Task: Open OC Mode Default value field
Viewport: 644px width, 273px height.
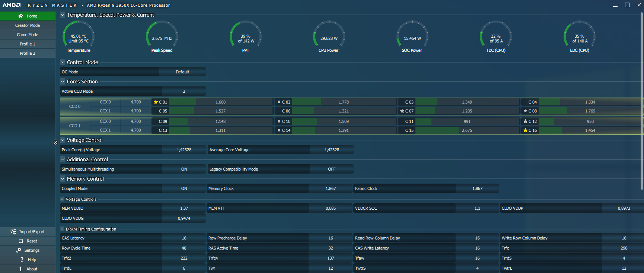Action: [182, 72]
